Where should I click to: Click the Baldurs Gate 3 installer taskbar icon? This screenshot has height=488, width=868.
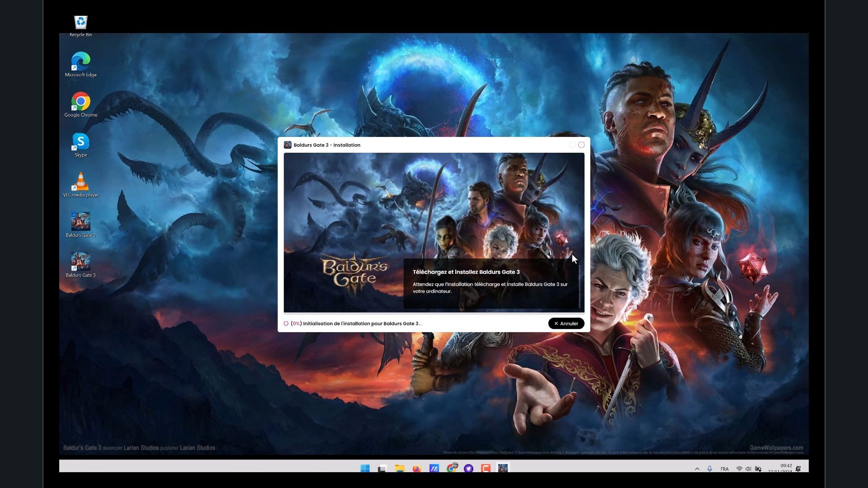tap(503, 468)
